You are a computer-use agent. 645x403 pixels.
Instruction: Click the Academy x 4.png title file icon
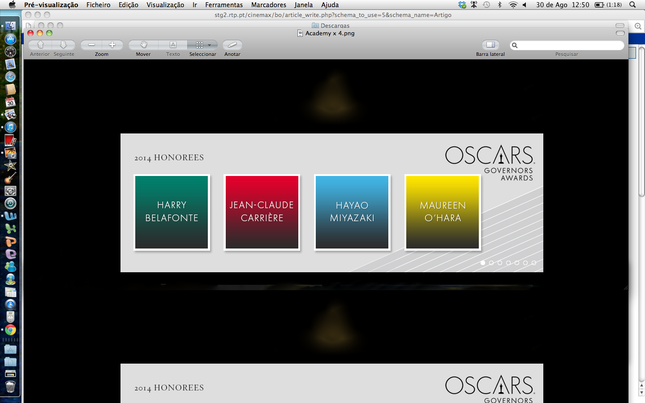[x=300, y=33]
